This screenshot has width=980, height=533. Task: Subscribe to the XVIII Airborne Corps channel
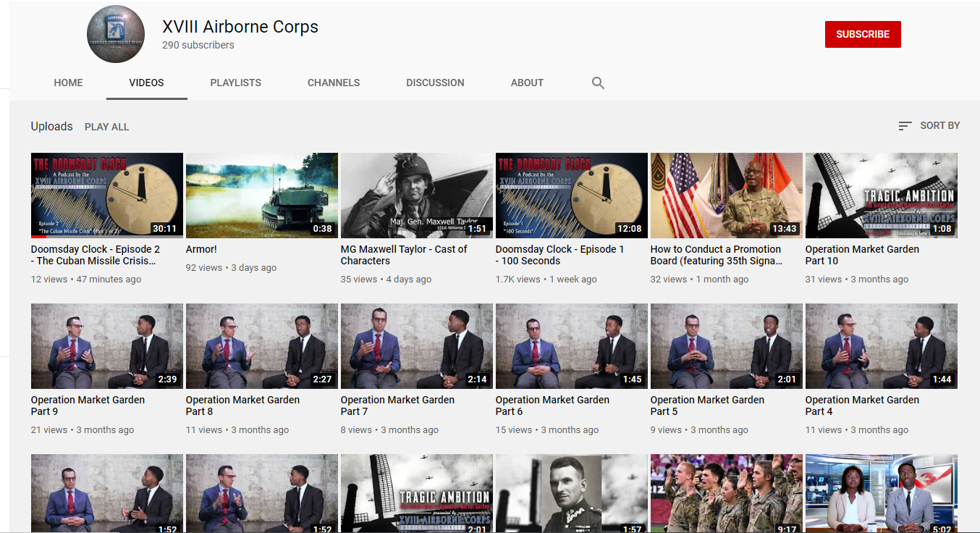point(863,34)
